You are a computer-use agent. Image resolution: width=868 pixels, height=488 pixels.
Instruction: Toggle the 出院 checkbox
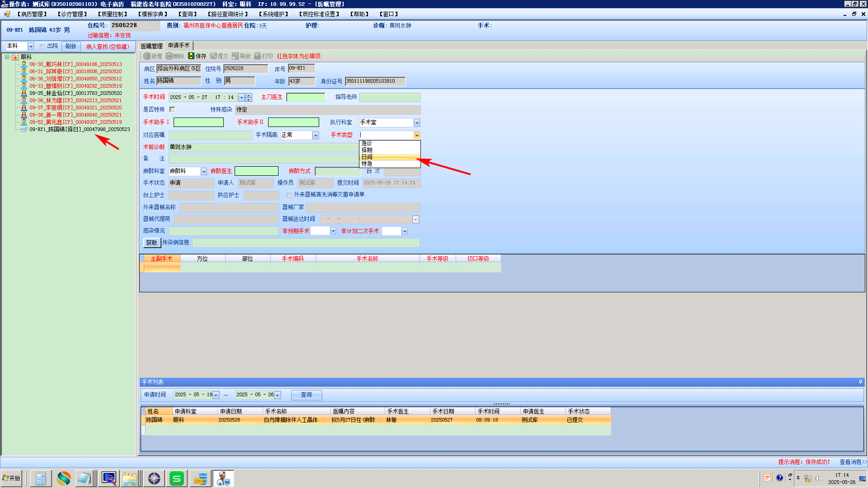[42, 47]
